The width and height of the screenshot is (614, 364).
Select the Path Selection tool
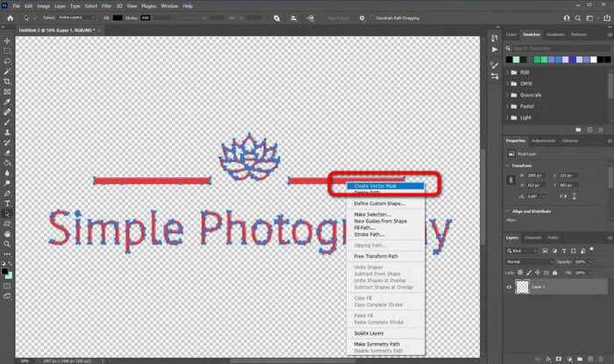pyautogui.click(x=7, y=214)
